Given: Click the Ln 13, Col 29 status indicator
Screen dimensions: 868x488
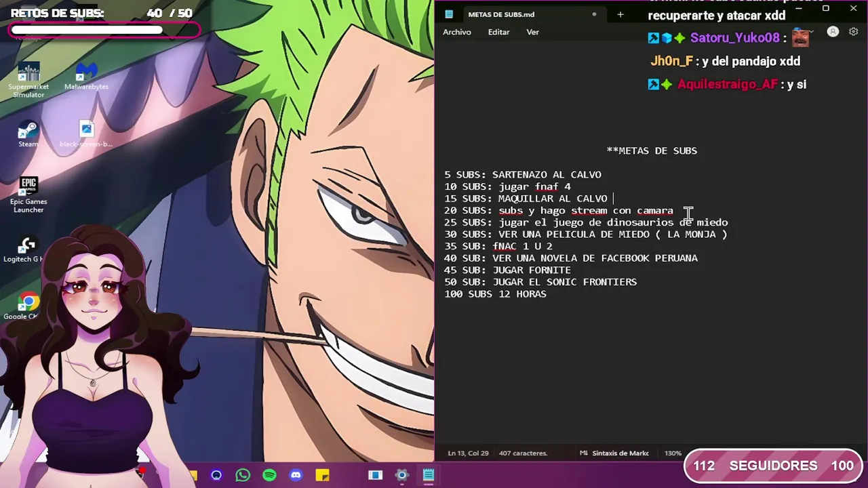Looking at the screenshot, I should [x=468, y=453].
